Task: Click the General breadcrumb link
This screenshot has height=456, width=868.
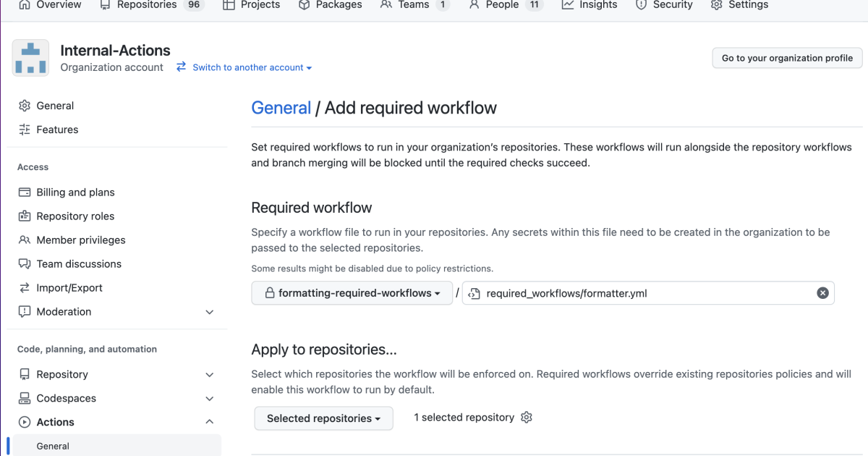Action: point(281,107)
